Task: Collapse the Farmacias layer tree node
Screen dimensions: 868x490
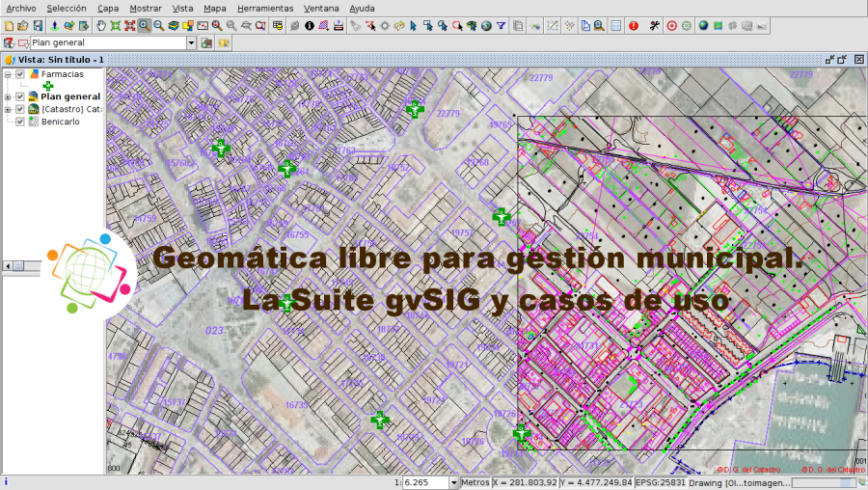Action: coord(8,74)
